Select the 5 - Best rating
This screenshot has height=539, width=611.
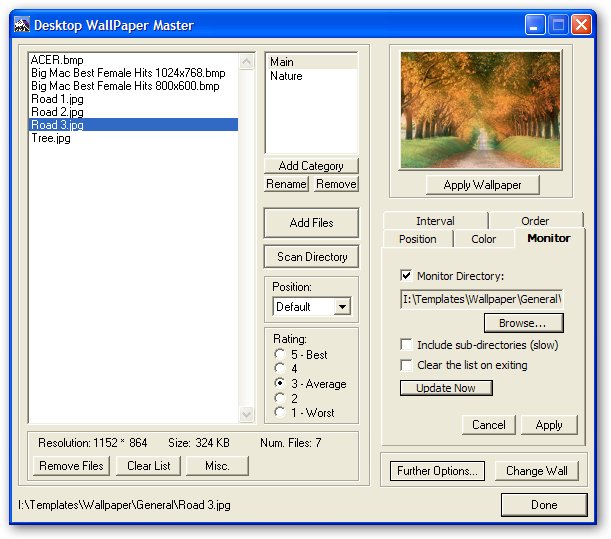(280, 355)
